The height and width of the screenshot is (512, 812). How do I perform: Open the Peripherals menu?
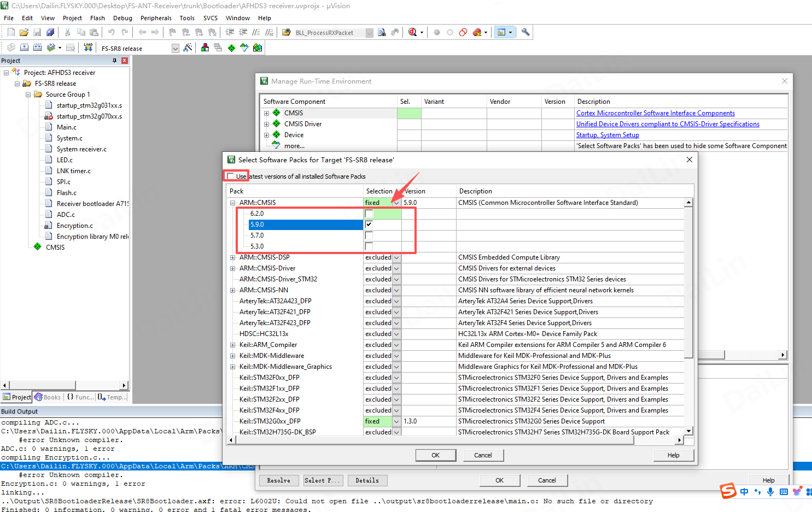(x=156, y=18)
